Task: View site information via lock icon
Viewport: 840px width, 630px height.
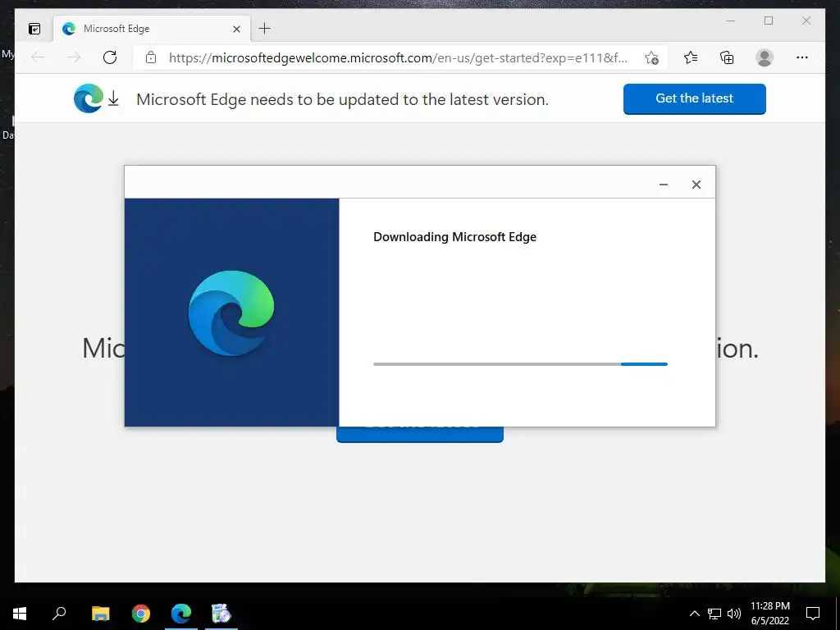Action: [x=151, y=57]
